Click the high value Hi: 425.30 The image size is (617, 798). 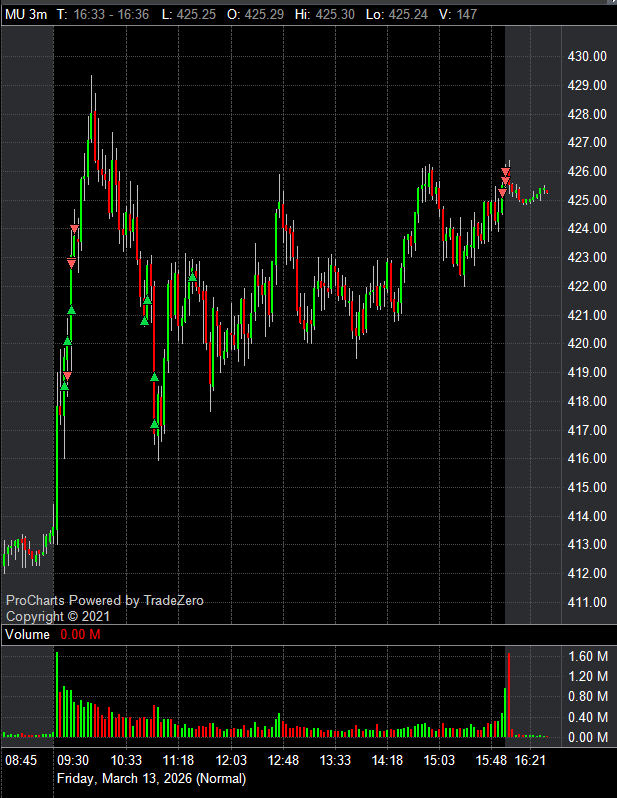point(324,14)
